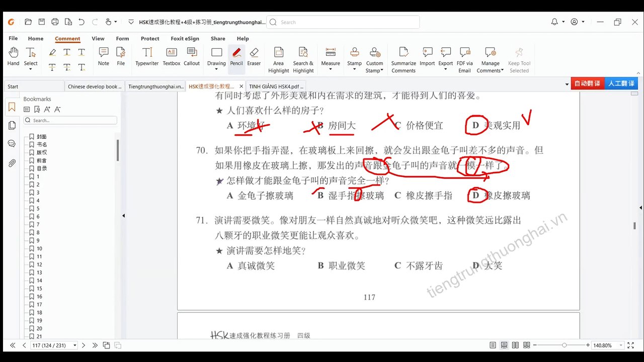
Task: Toggle continuous facing view
Action: pos(526,345)
